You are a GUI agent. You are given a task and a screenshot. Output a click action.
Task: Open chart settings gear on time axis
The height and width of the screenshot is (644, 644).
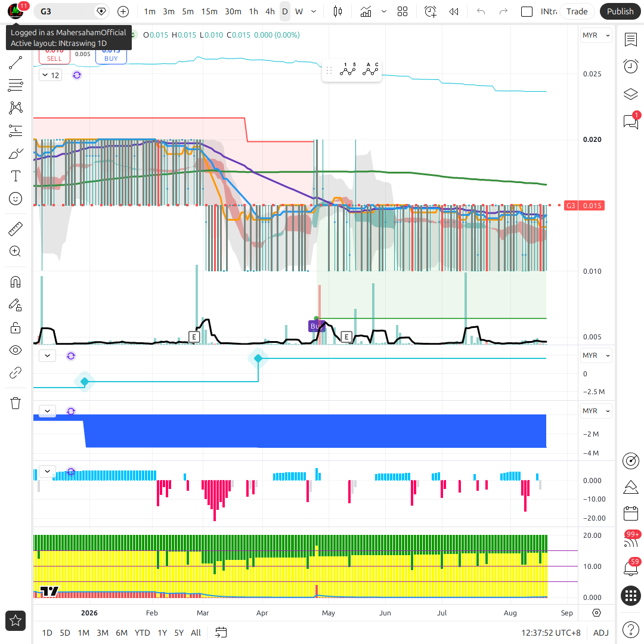pyautogui.click(x=597, y=613)
